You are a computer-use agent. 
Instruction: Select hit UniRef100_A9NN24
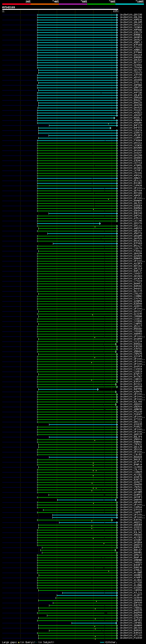click(131, 120)
